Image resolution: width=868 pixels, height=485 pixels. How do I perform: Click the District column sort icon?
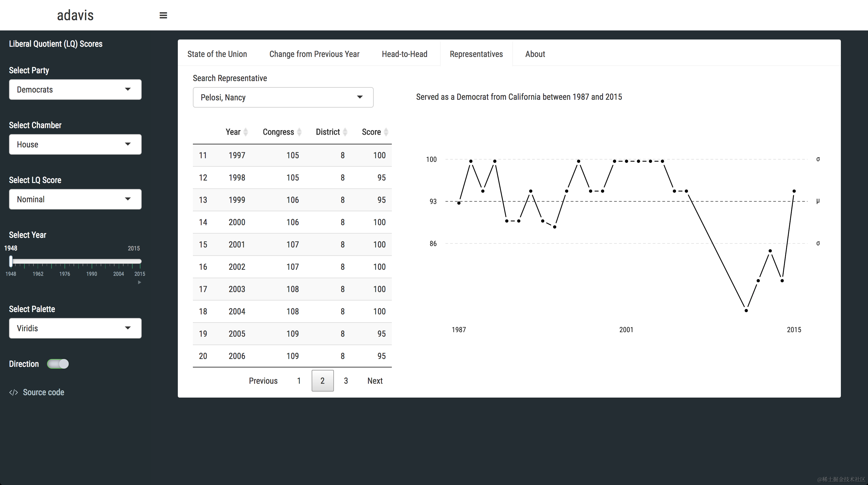point(345,132)
